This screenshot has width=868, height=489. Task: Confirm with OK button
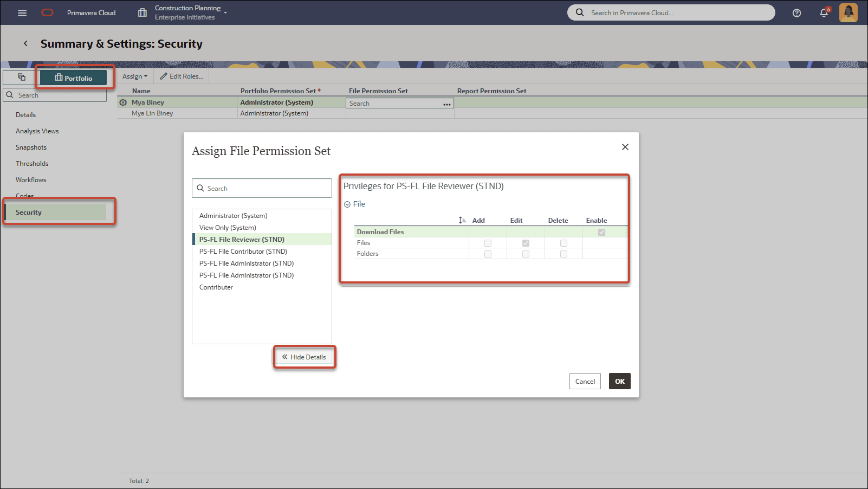click(x=620, y=381)
